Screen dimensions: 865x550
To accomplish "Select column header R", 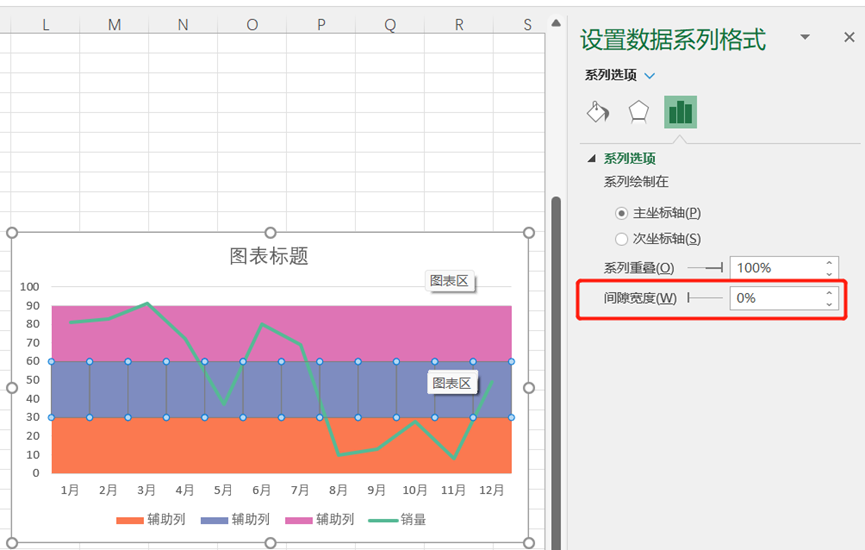I will point(459,25).
